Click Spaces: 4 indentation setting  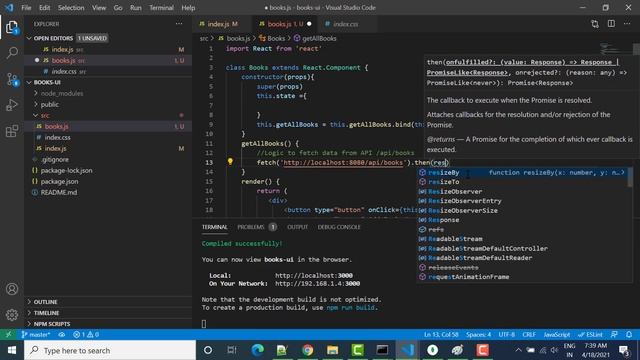(x=478, y=335)
